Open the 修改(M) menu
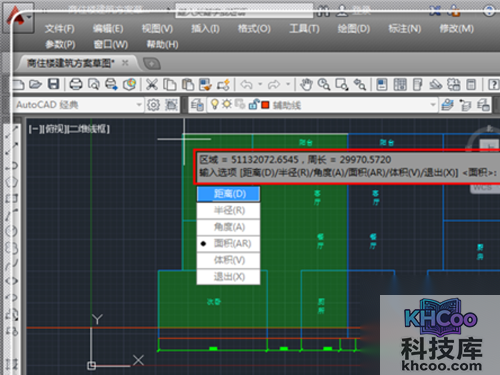This screenshot has height=375, width=500. [x=457, y=29]
